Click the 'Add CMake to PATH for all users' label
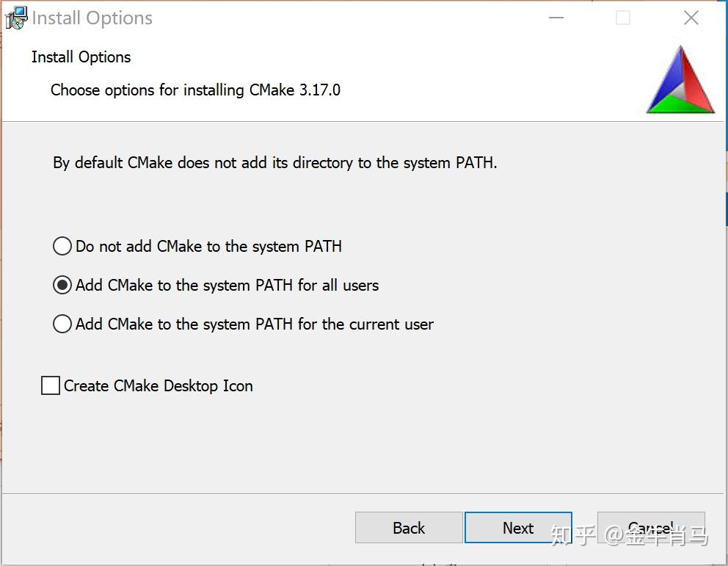This screenshot has width=728, height=566. [x=227, y=286]
